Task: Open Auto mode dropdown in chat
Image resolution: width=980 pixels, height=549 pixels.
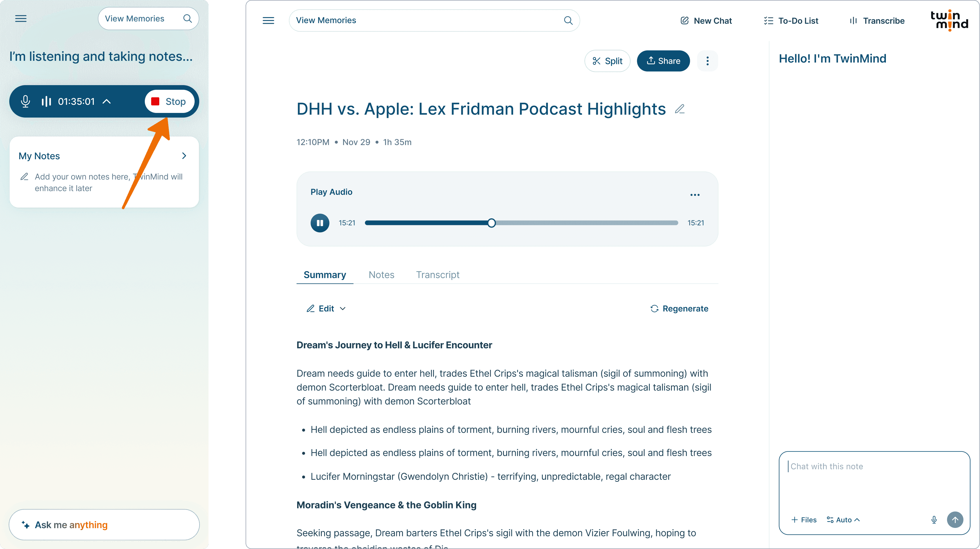Action: click(843, 520)
